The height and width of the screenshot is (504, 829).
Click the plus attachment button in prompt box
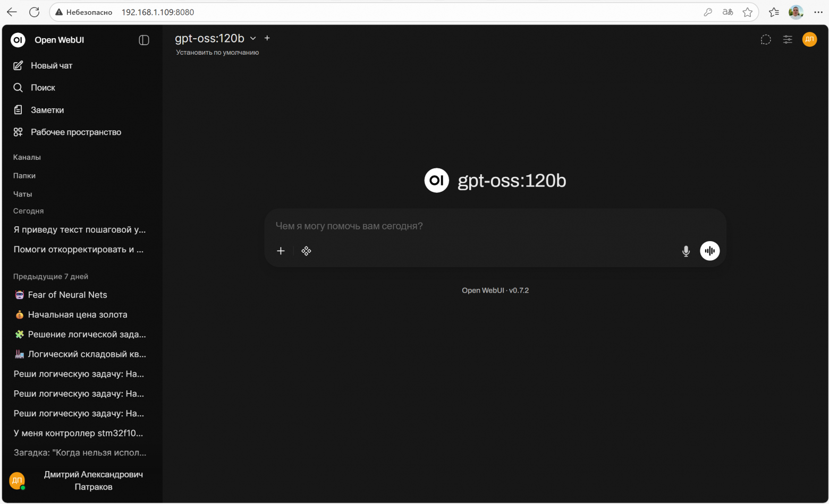[x=281, y=251]
